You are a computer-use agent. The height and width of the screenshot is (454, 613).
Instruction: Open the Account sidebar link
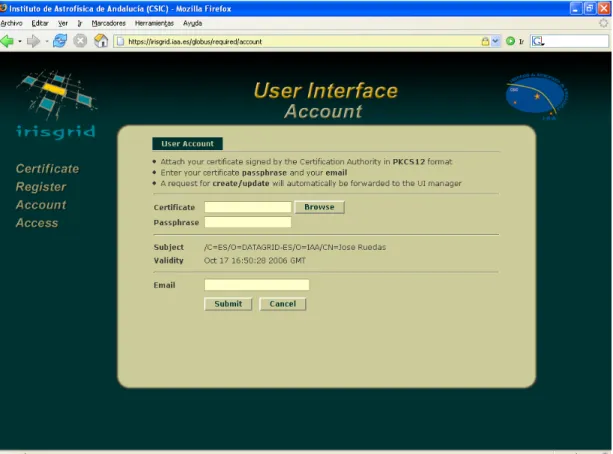[x=41, y=205]
